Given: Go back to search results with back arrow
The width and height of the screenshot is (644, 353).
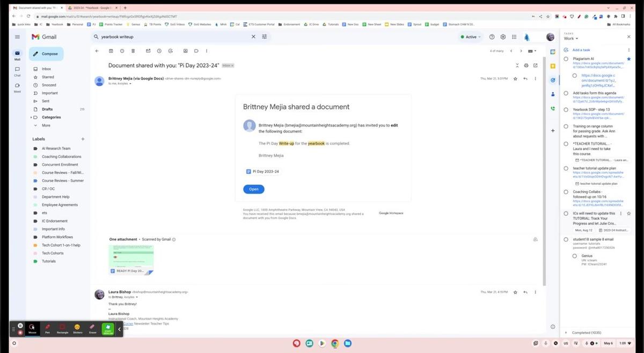Looking at the screenshot, I should [x=97, y=51].
